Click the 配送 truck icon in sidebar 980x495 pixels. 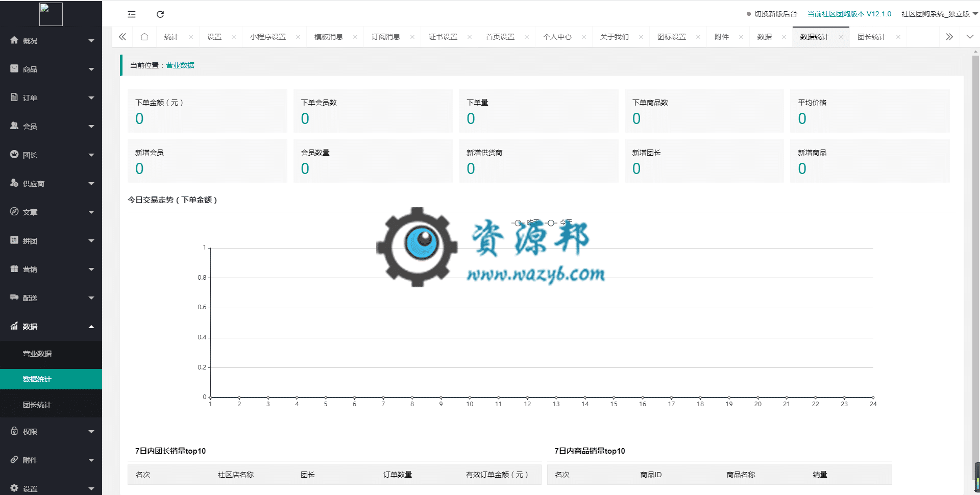point(14,298)
